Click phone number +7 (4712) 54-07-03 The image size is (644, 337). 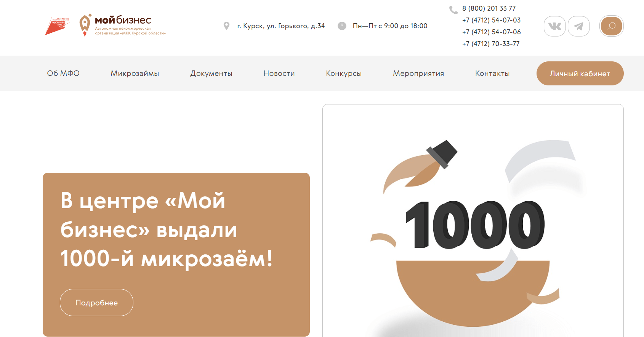click(x=491, y=20)
